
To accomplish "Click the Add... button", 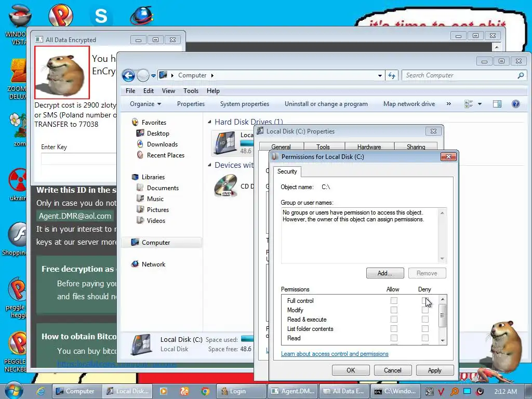I will point(385,273).
